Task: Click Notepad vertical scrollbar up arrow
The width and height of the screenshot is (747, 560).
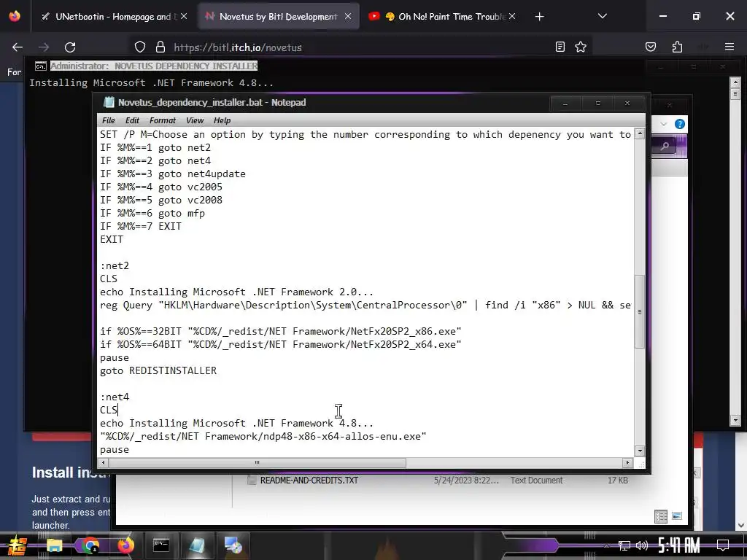Action: (x=640, y=134)
